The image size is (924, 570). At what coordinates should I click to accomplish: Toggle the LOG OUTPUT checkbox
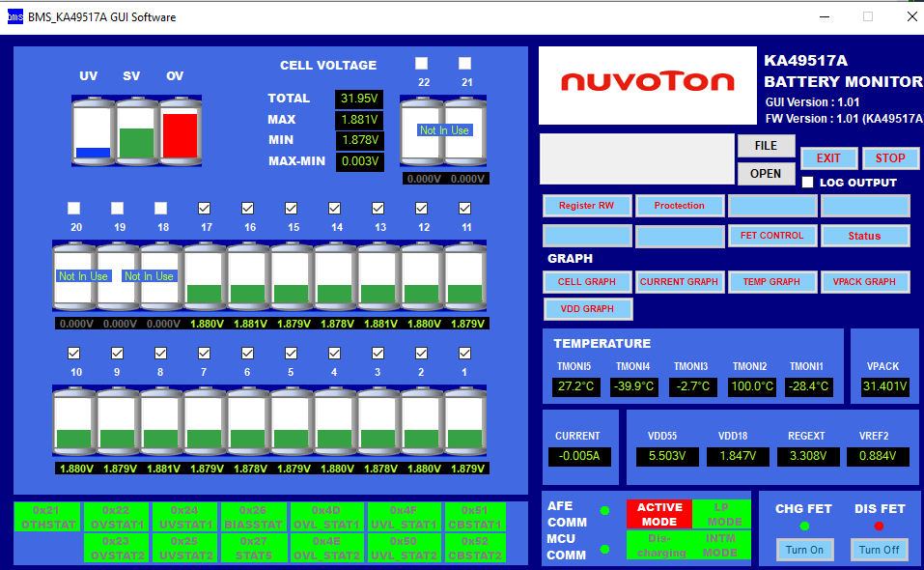808,183
